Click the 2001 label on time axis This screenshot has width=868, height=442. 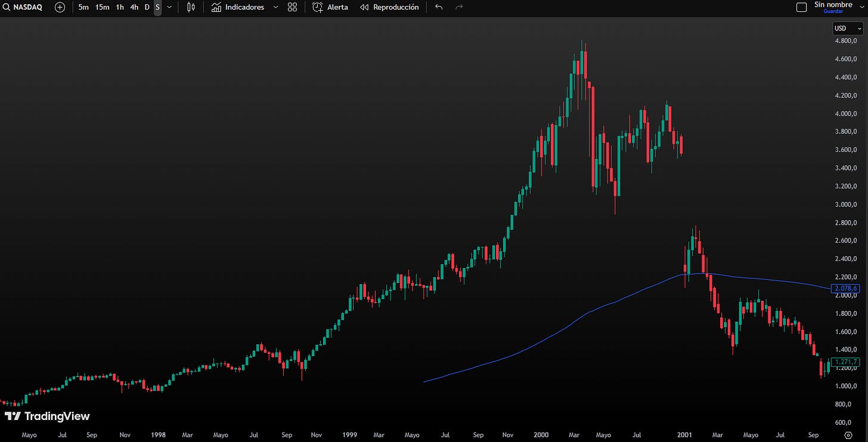coord(684,435)
